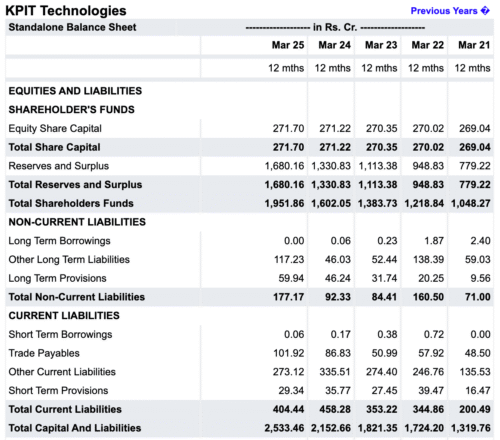Click the KPIT Technologies title
The height and width of the screenshot is (440, 500).
[66, 11]
